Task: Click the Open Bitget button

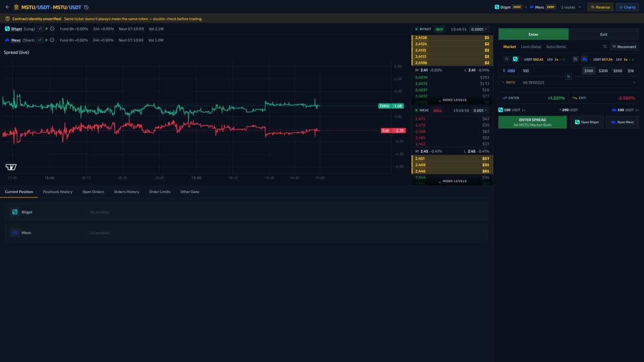Action: click(587, 122)
